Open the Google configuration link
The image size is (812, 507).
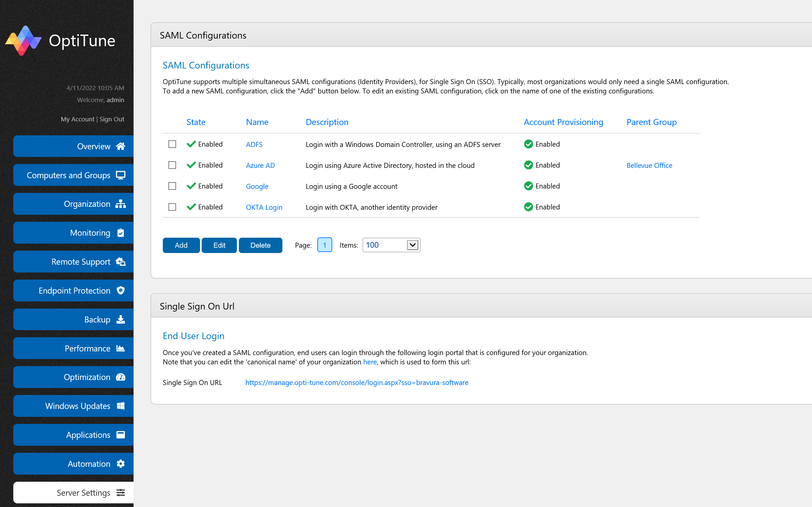[x=257, y=187]
